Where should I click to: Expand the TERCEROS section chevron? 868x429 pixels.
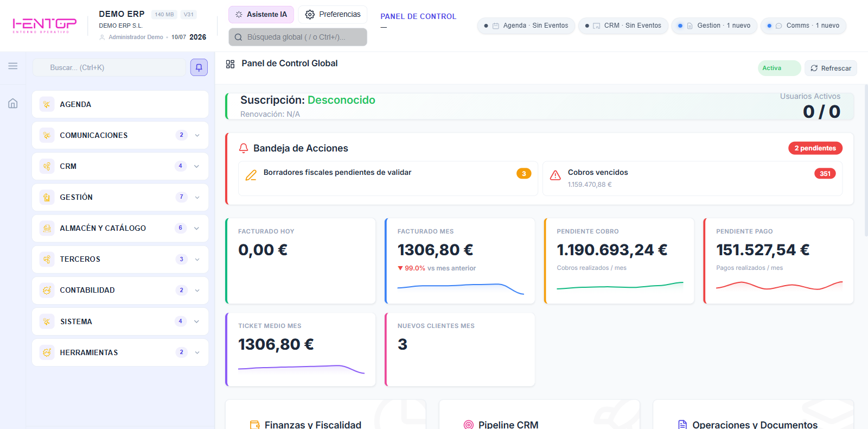click(197, 259)
